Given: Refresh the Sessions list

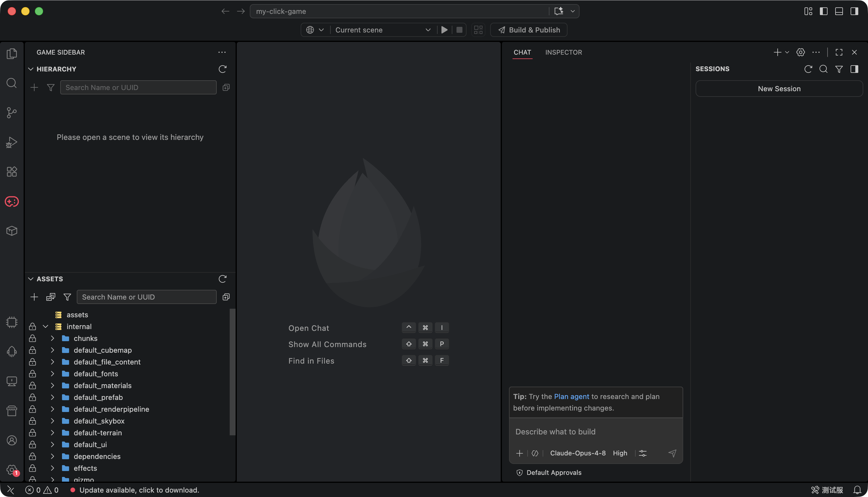Looking at the screenshot, I should [808, 69].
